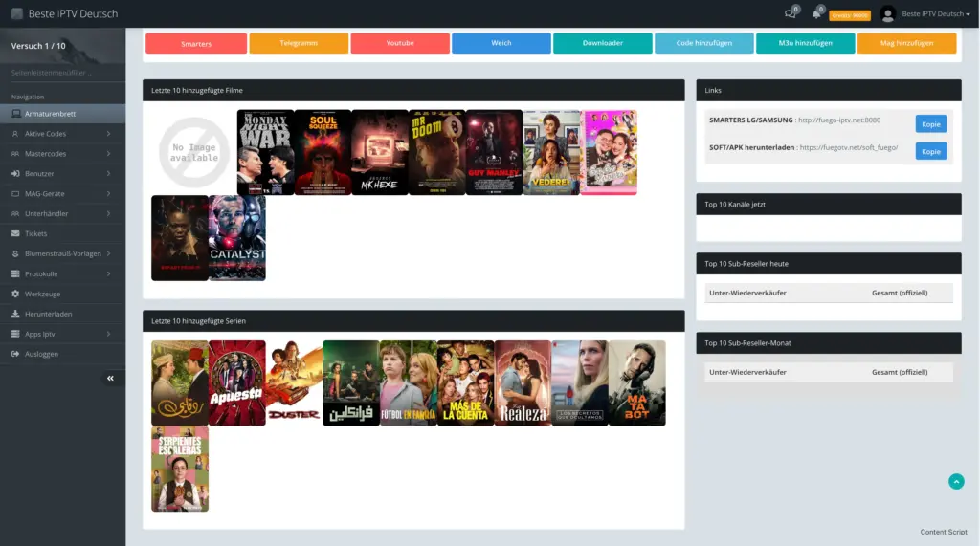Expand the MAG-Geräte chevron
Screen dimensions: 980x546
pos(109,194)
